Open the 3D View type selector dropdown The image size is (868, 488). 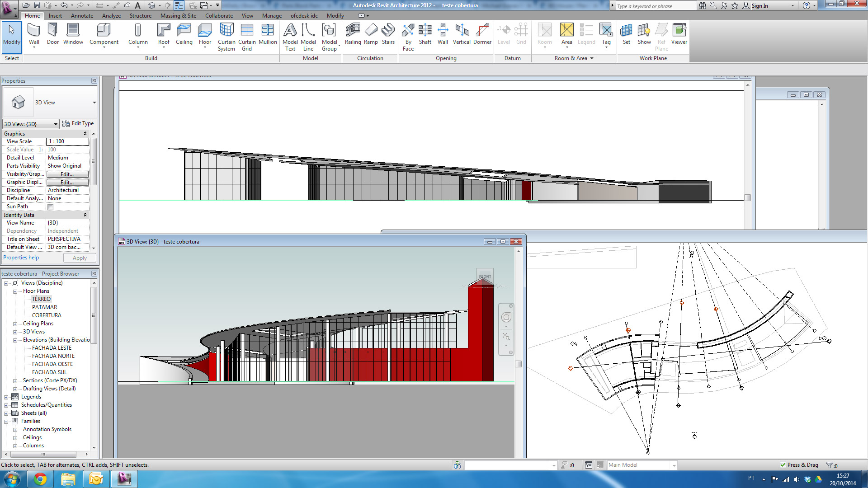[x=94, y=103]
